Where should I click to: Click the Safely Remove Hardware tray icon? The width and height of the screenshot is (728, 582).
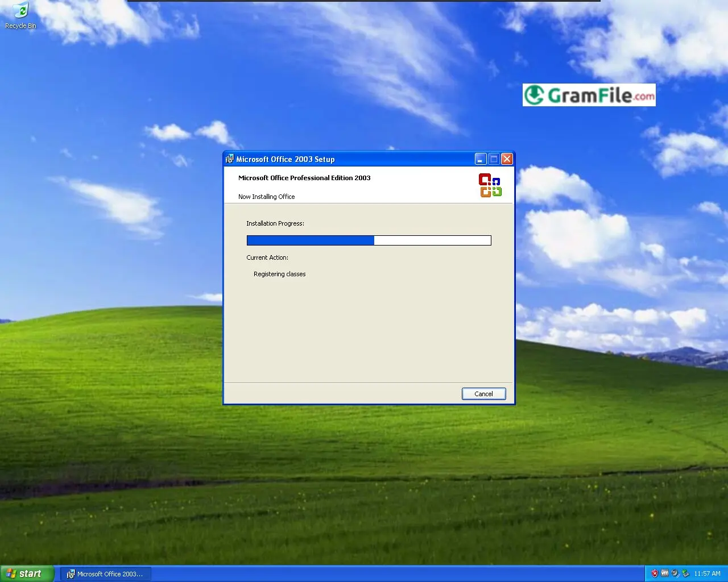point(685,573)
